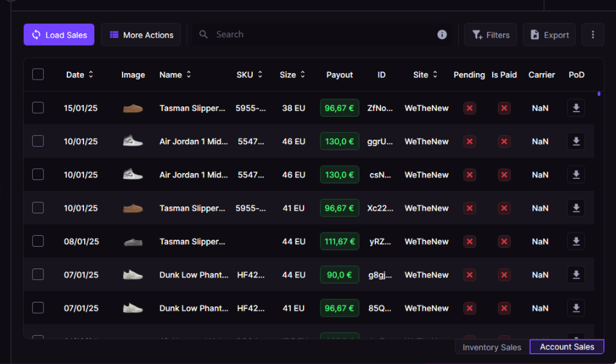Click Is Paid status icon for ZfNo... row
The height and width of the screenshot is (364, 616).
click(504, 108)
